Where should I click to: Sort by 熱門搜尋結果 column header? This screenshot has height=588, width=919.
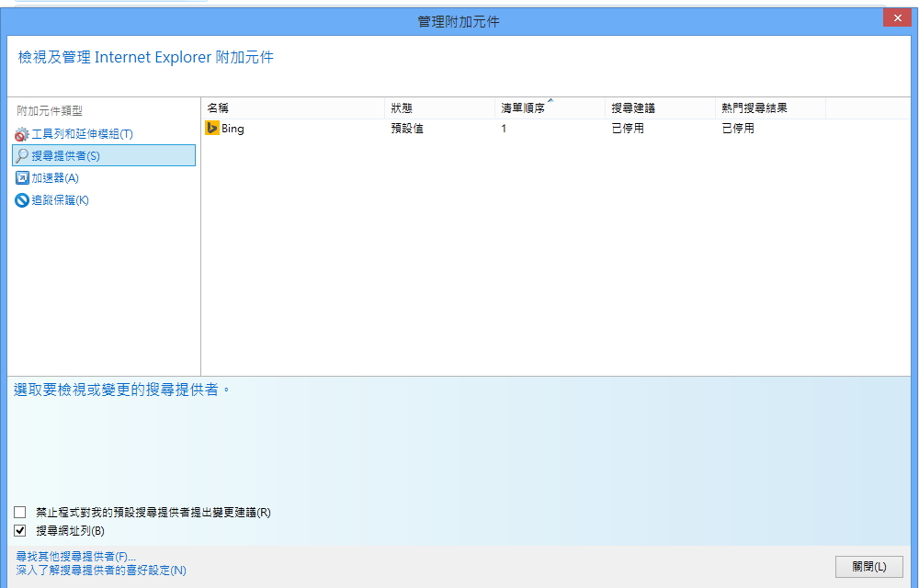coord(770,107)
